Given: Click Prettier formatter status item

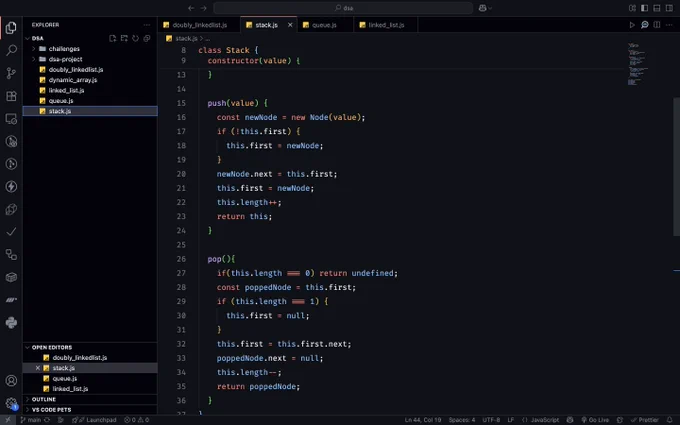Looking at the screenshot, I should pos(644,420).
